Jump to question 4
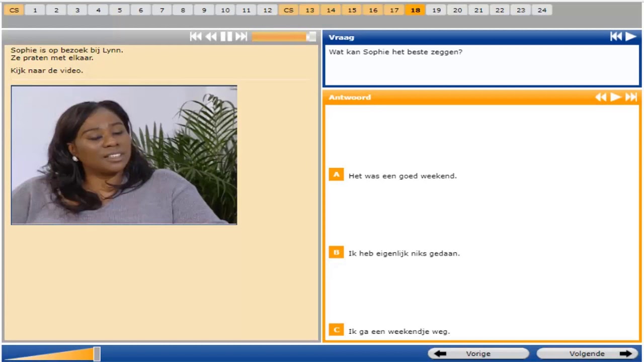This screenshot has width=644, height=362. (x=98, y=10)
